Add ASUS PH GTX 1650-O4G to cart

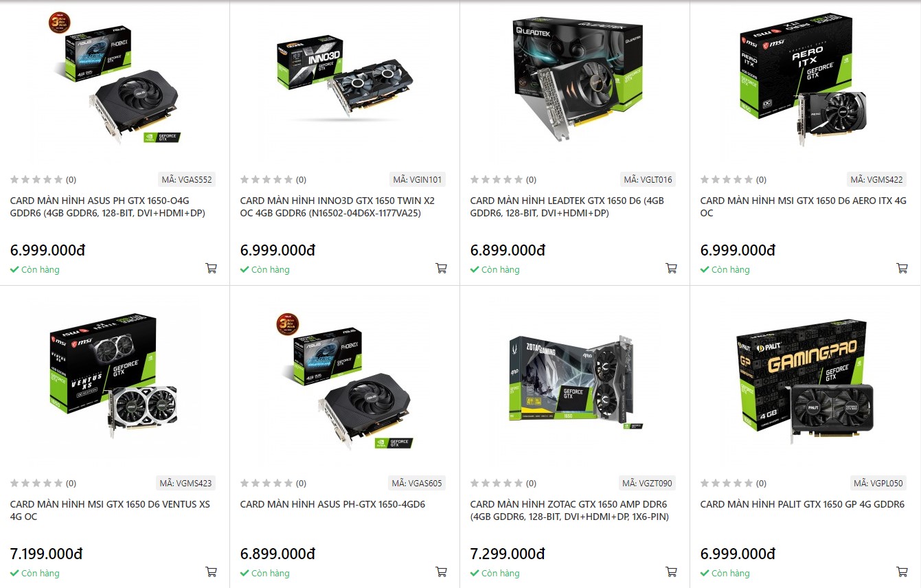click(x=212, y=268)
